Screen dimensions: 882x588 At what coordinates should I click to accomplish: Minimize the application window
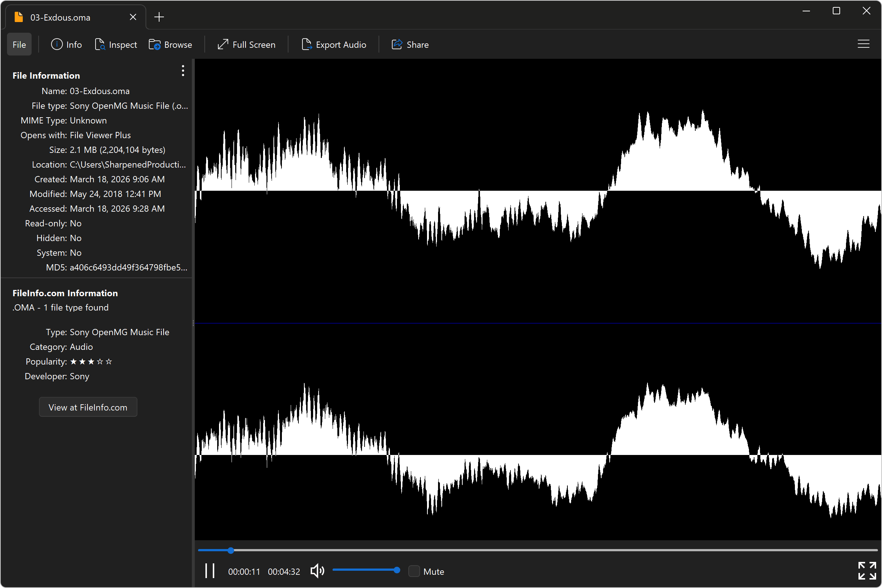pos(806,11)
